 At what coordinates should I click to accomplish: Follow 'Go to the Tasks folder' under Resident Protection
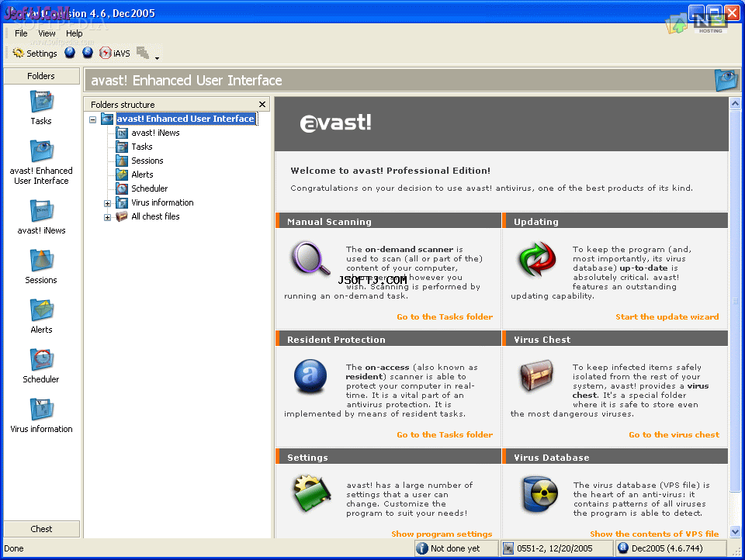(445, 434)
